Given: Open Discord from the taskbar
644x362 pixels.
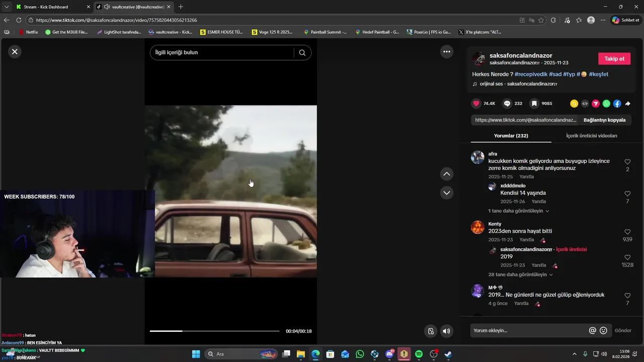Looking at the screenshot, I should point(389,354).
